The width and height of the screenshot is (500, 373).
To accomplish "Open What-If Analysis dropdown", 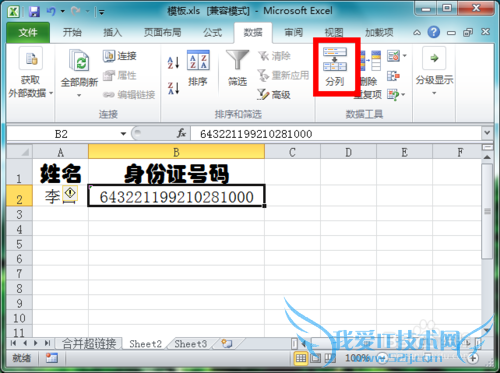I will (x=403, y=95).
